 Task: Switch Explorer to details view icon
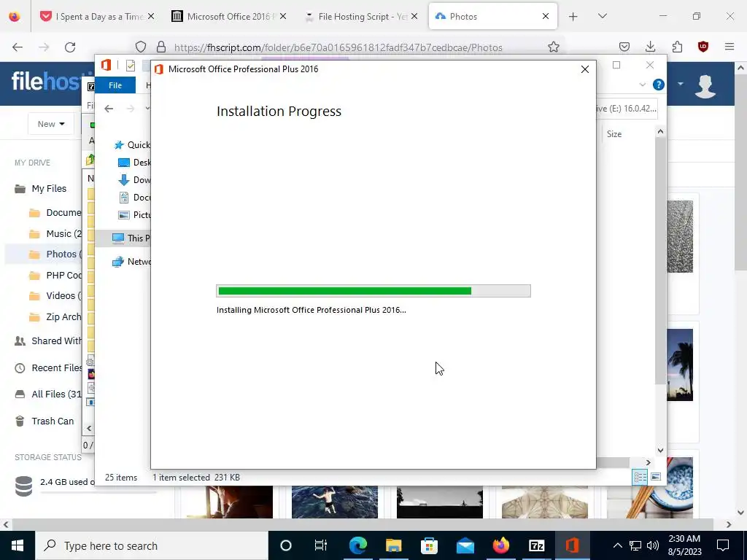(640, 477)
